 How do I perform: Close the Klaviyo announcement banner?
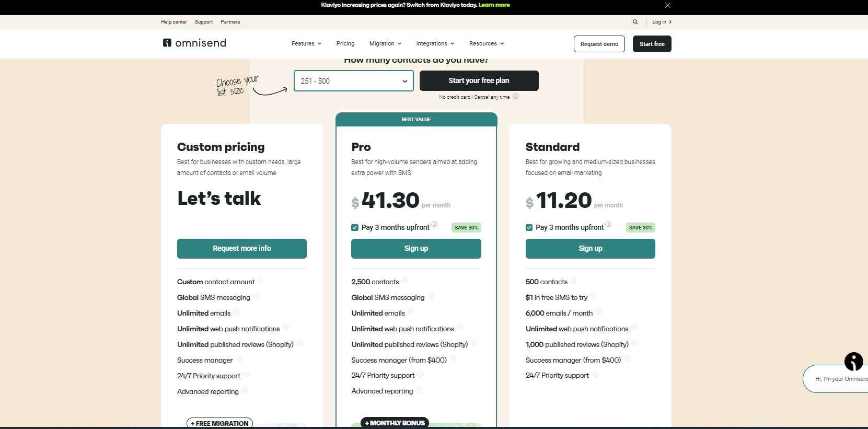click(x=667, y=5)
